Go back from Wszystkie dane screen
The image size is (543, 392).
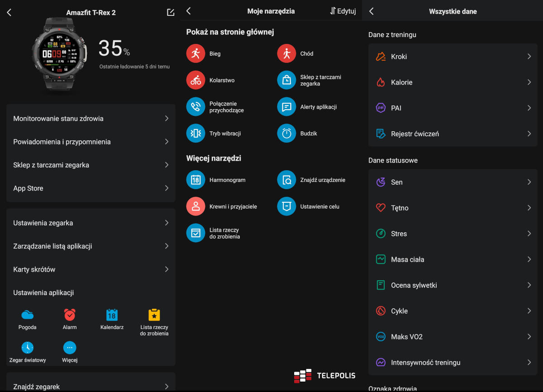point(372,11)
